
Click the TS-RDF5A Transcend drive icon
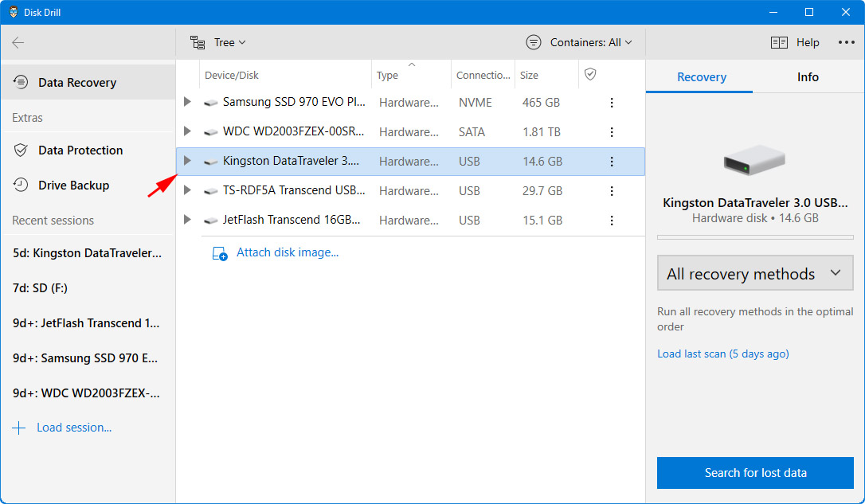[x=210, y=191]
